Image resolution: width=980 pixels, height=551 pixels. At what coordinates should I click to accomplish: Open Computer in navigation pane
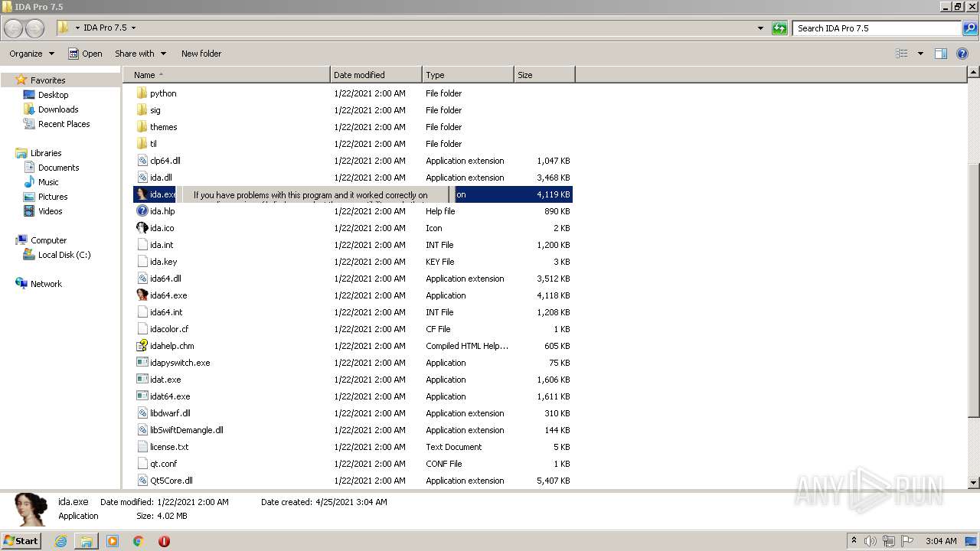(x=48, y=240)
